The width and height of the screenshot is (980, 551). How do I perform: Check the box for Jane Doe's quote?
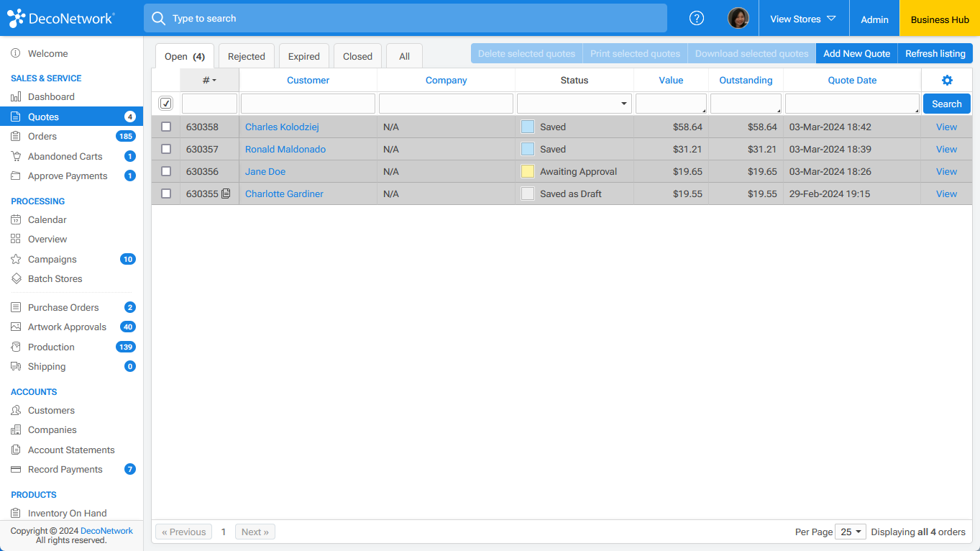point(166,171)
